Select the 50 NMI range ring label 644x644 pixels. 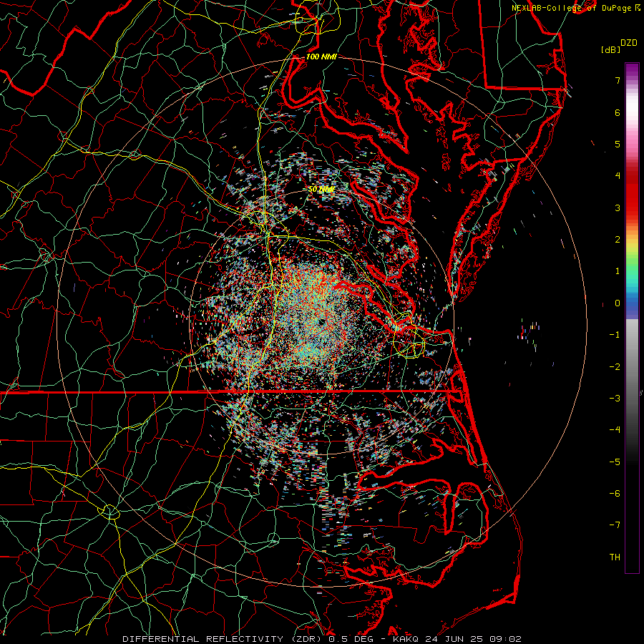click(x=321, y=190)
